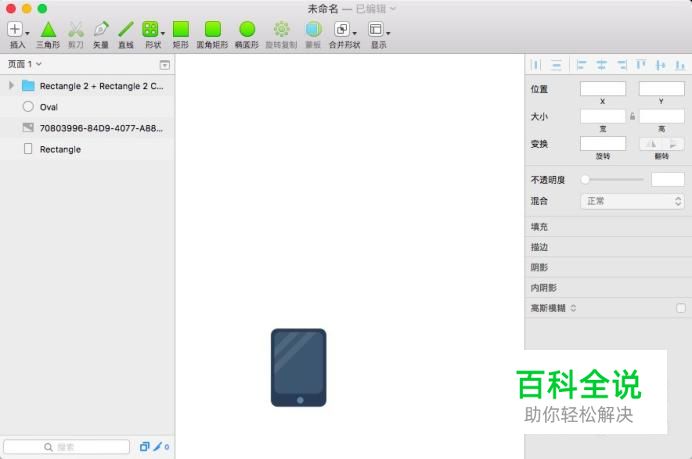Screen dimensions: 692x459
Task: Enable the 高斯模糊 Gaussian blur checkbox
Action: click(681, 308)
